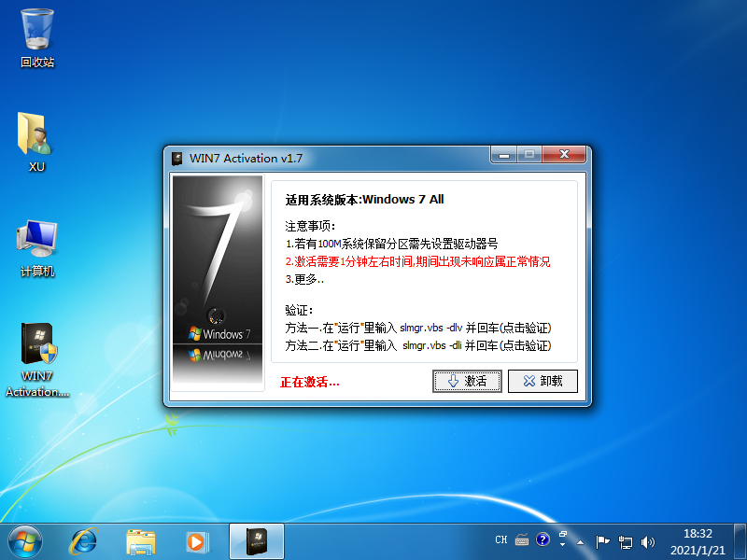747x560 pixels.
Task: Click the 点击验证 verification link
Action: (524, 329)
